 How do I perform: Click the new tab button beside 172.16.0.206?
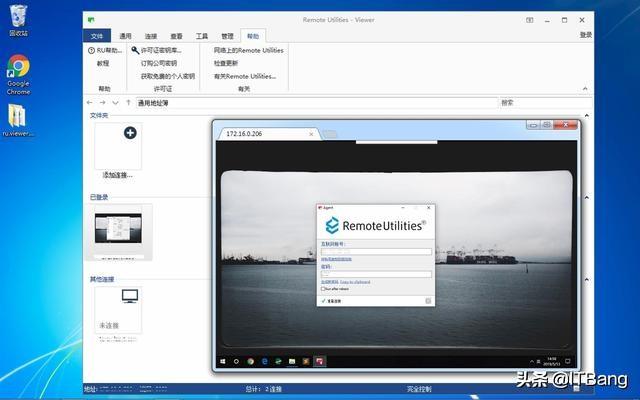click(330, 134)
